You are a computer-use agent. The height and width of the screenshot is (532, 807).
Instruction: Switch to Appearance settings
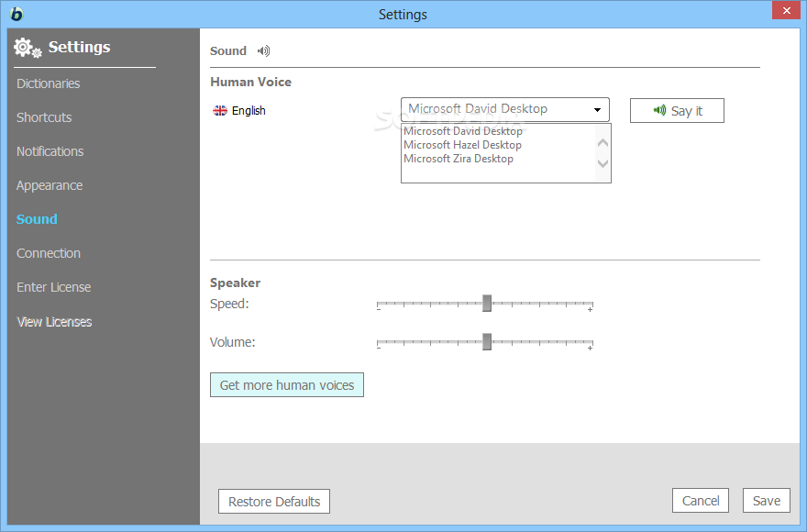point(50,185)
